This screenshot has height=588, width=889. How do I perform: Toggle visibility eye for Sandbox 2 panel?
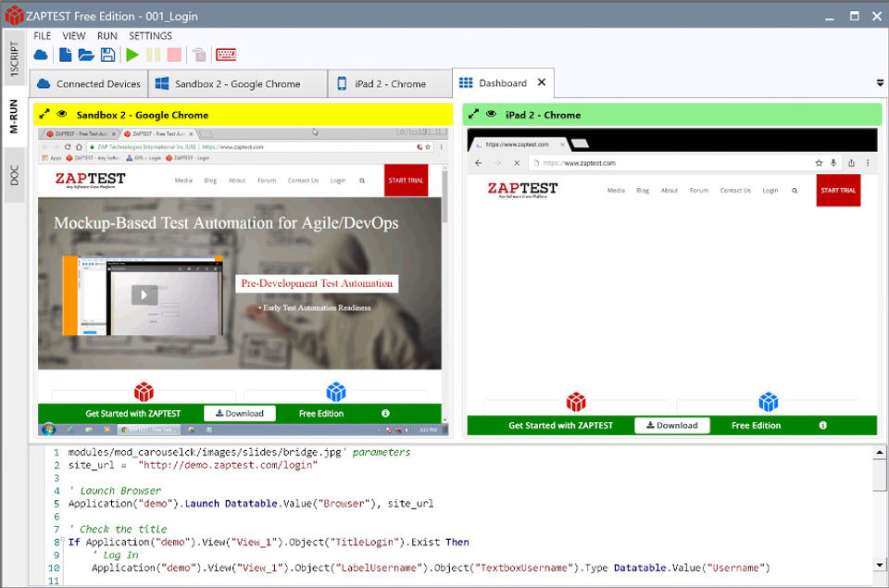pos(62,114)
